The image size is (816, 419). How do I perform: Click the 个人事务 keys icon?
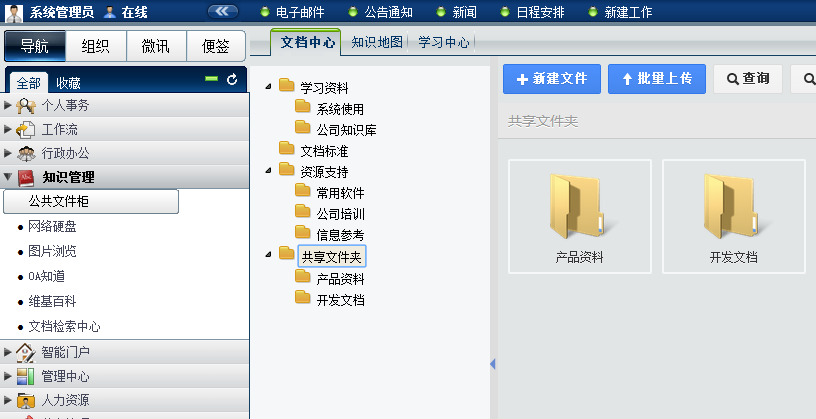point(26,106)
